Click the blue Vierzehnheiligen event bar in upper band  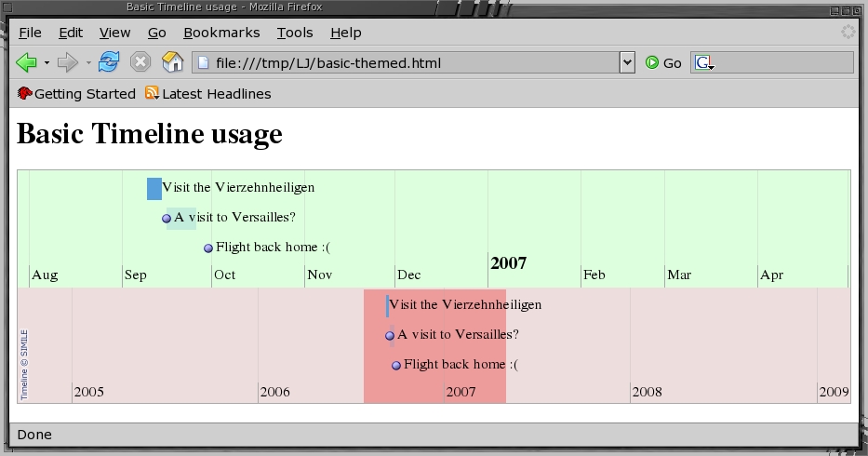(x=154, y=189)
